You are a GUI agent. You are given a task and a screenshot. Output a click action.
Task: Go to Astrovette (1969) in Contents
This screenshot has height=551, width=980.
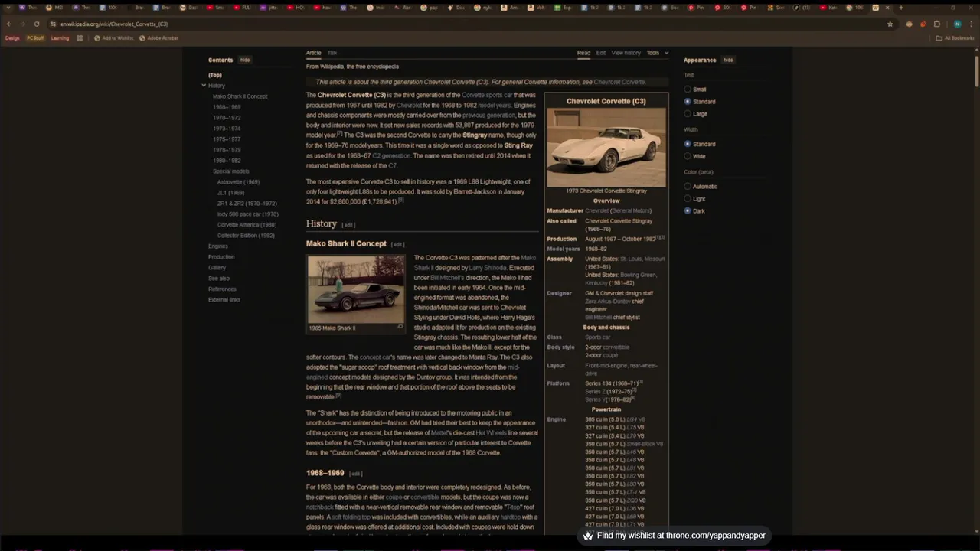[x=238, y=182]
